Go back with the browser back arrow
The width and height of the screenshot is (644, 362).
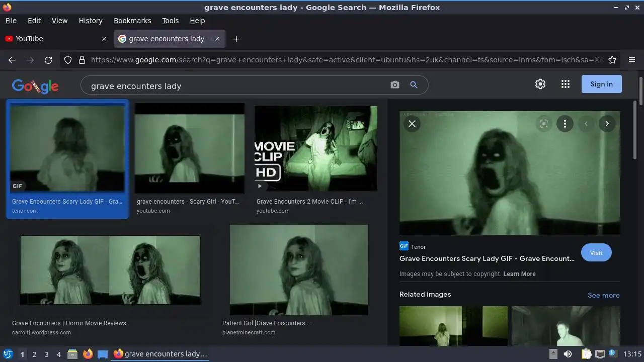click(x=12, y=60)
